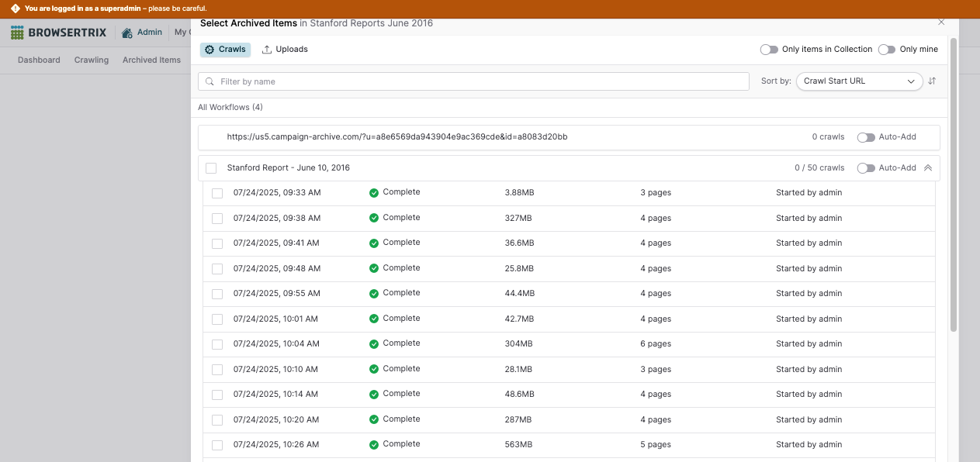Enable Auto-Add for Stanford Report June 10
Image resolution: width=980 pixels, height=462 pixels.
866,168
